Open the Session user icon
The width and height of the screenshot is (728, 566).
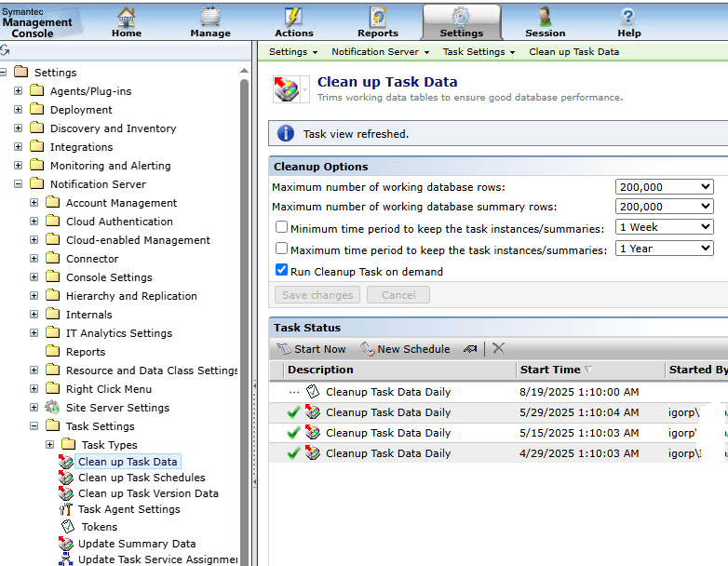pos(546,17)
